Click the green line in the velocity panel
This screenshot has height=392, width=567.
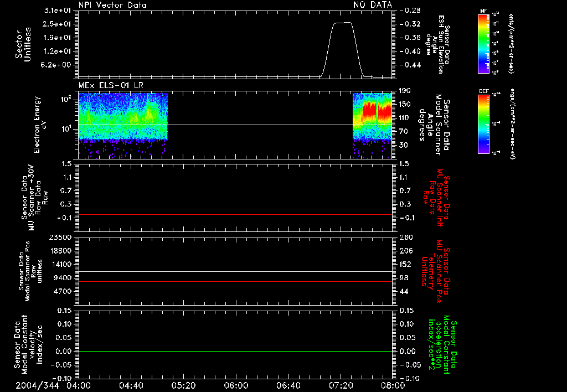(x=235, y=351)
